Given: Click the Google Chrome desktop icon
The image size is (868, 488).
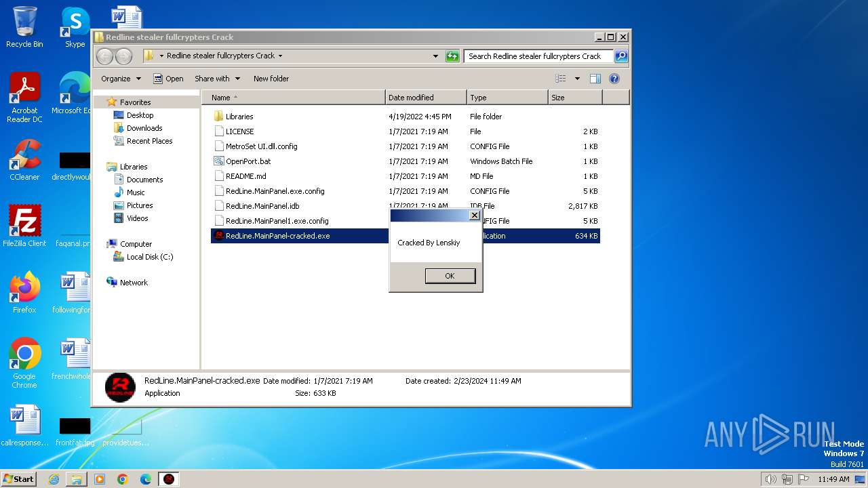Looking at the screenshot, I should (x=24, y=363).
